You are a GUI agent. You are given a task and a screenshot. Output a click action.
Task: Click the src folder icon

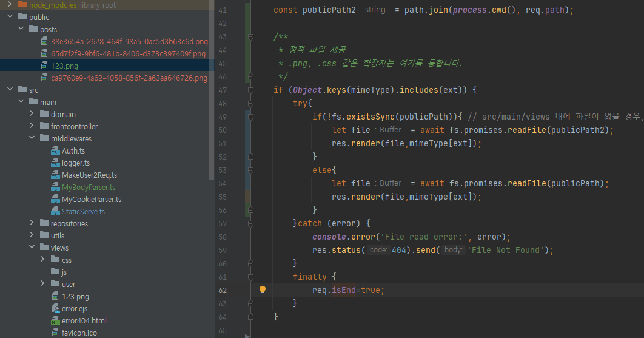[22, 90]
